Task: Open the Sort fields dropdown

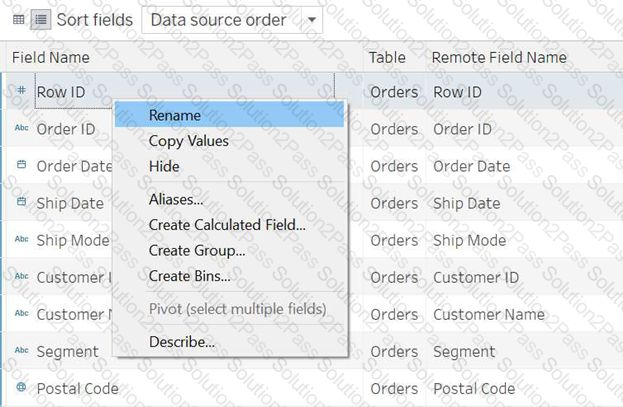Action: (232, 20)
